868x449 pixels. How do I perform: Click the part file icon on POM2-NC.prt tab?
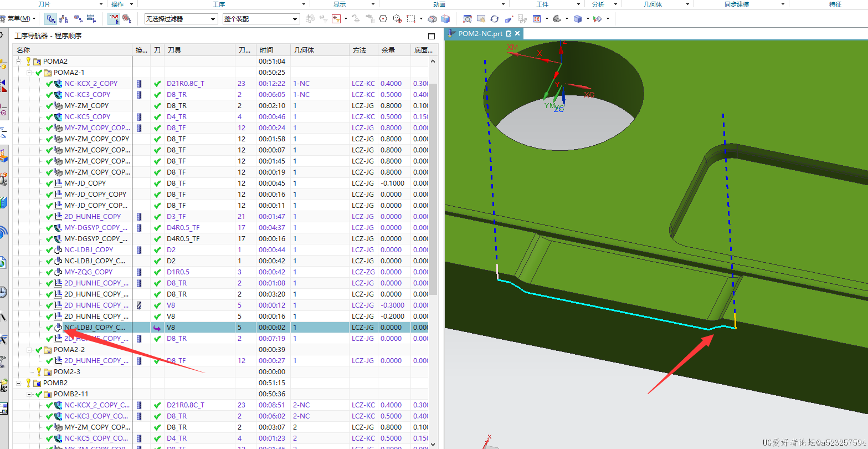click(451, 33)
